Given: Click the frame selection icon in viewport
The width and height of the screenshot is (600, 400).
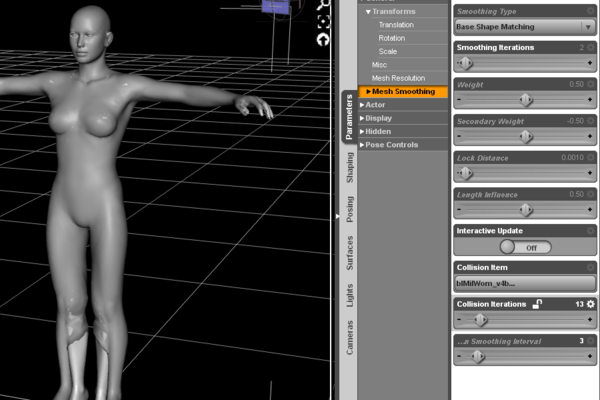Looking at the screenshot, I should click(x=324, y=22).
